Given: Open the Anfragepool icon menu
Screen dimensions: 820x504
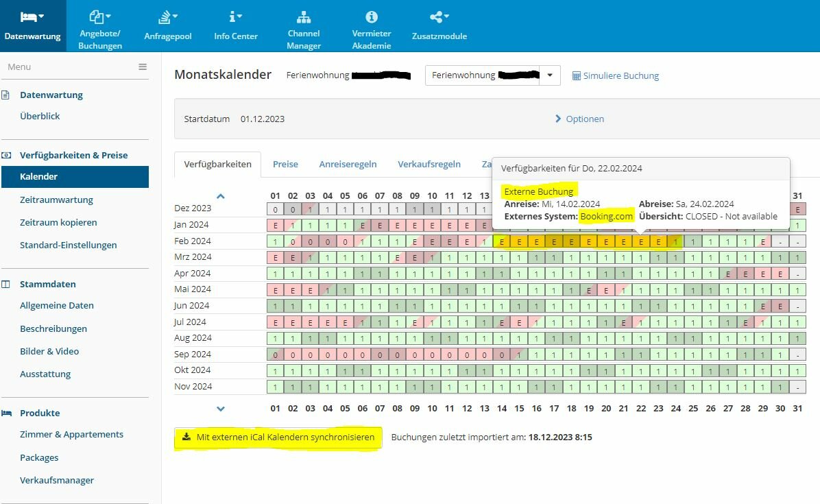Looking at the screenshot, I should coord(168,16).
